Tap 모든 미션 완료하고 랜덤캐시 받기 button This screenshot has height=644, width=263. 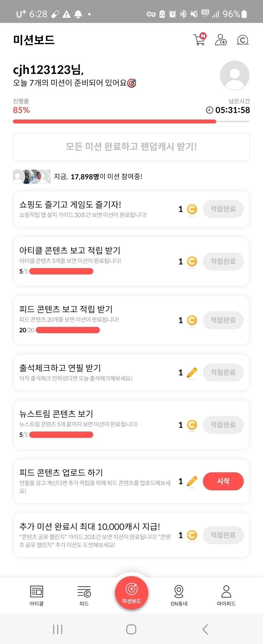coord(131,147)
